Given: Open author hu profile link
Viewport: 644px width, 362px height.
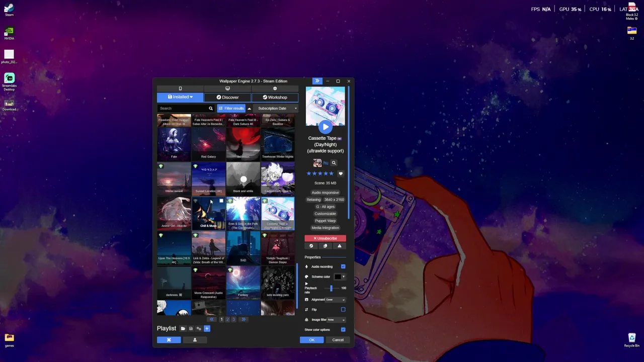Looking at the screenshot, I should [326, 163].
